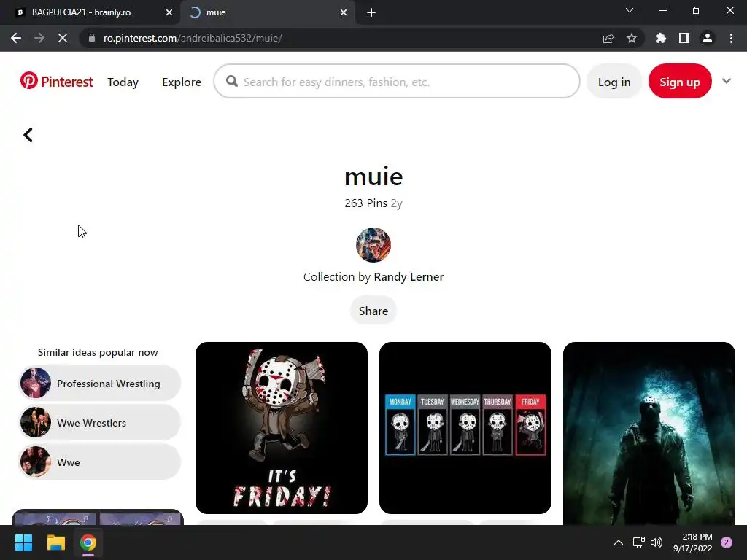This screenshot has width=747, height=560.
Task: Select the Wwe similar idea
Action: point(99,462)
